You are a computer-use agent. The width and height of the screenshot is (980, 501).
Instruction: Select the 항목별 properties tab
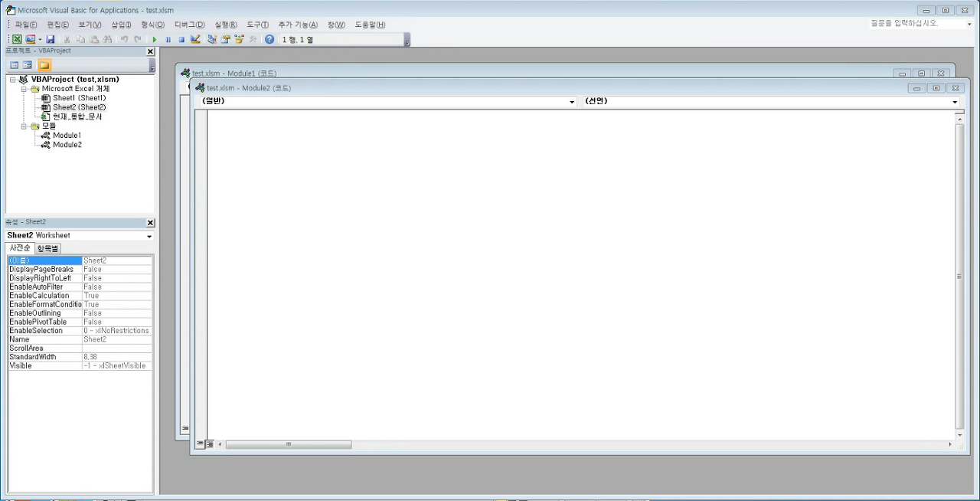tap(48, 248)
